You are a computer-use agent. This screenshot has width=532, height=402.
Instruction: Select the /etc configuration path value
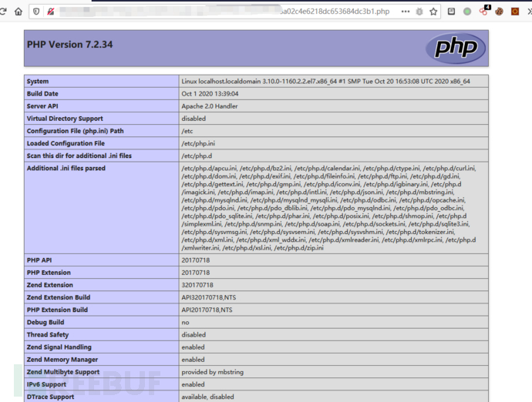pos(187,131)
